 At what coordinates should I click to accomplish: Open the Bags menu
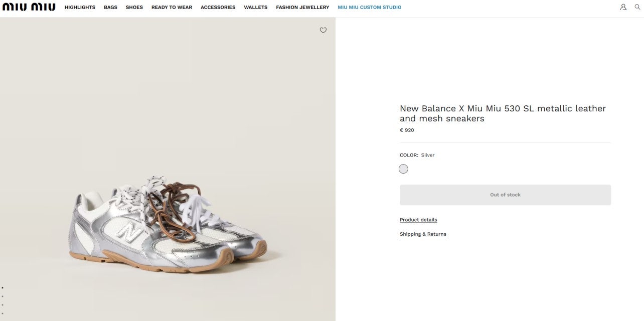click(x=110, y=8)
